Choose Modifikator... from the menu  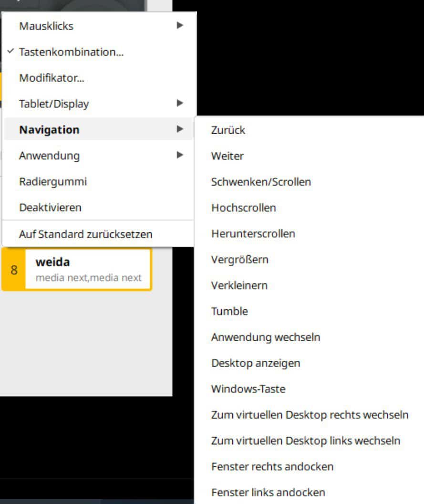(52, 78)
